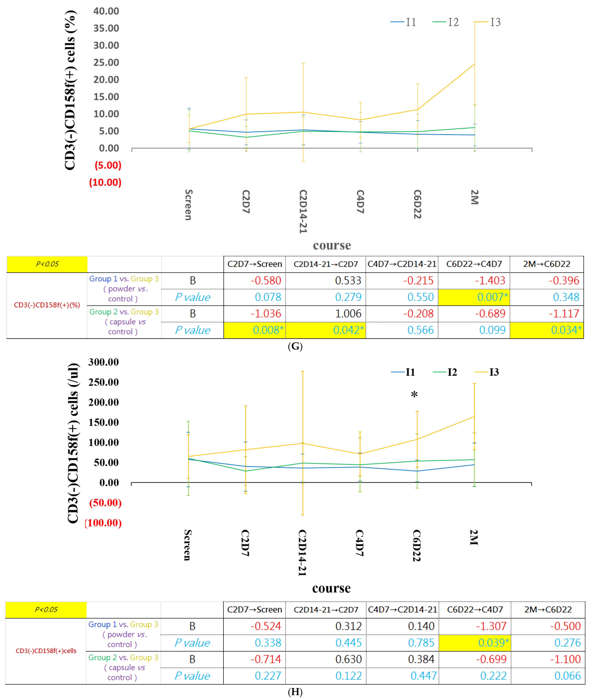Image resolution: width=592 pixels, height=700 pixels.
Task: Click the highlighted 0.039* P value cell
Action: pos(475,643)
